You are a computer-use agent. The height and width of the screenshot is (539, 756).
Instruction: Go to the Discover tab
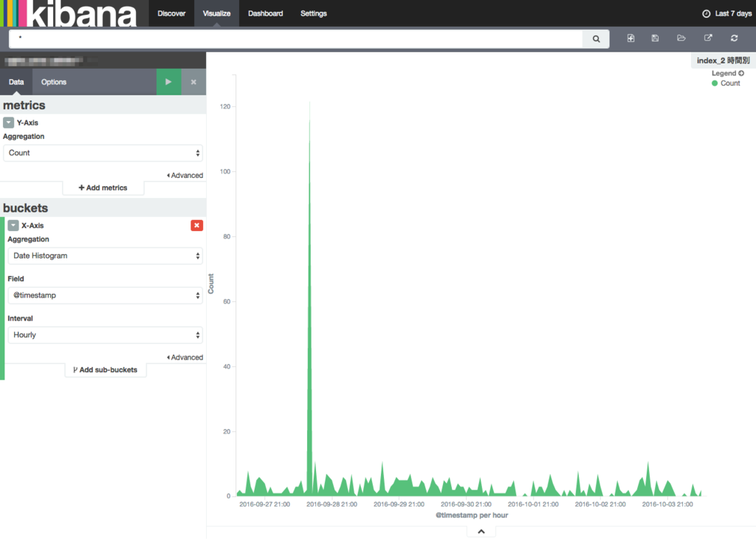tap(171, 13)
